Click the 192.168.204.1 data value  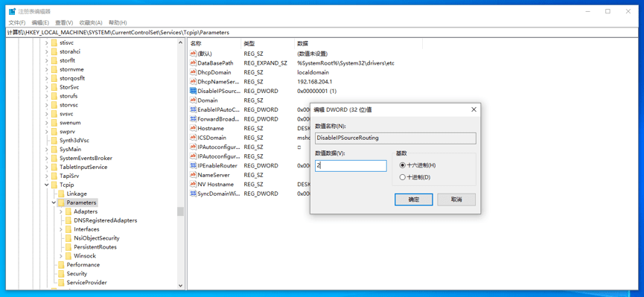tap(315, 82)
